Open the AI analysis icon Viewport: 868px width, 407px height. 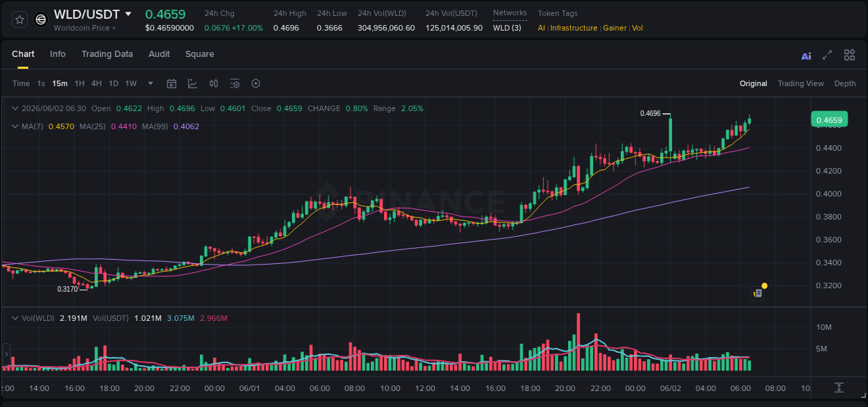pyautogui.click(x=806, y=56)
